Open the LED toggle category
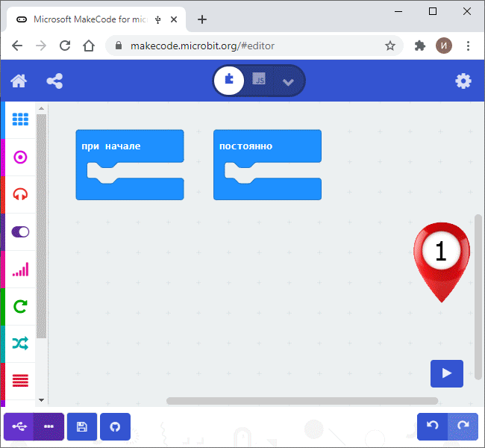The width and height of the screenshot is (485, 448). 20,232
